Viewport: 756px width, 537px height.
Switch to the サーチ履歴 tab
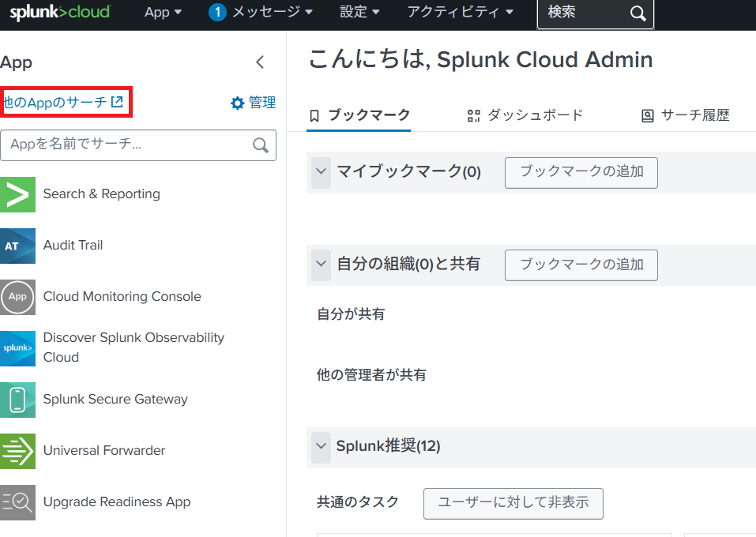pos(685,115)
